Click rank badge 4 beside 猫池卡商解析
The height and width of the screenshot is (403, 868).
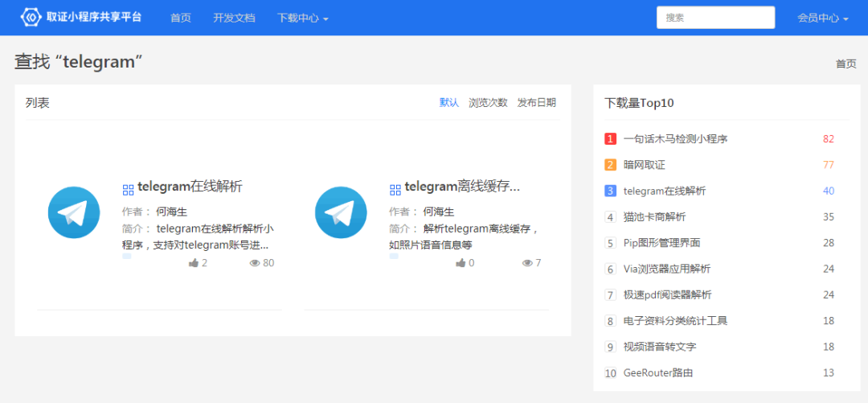[x=611, y=216]
